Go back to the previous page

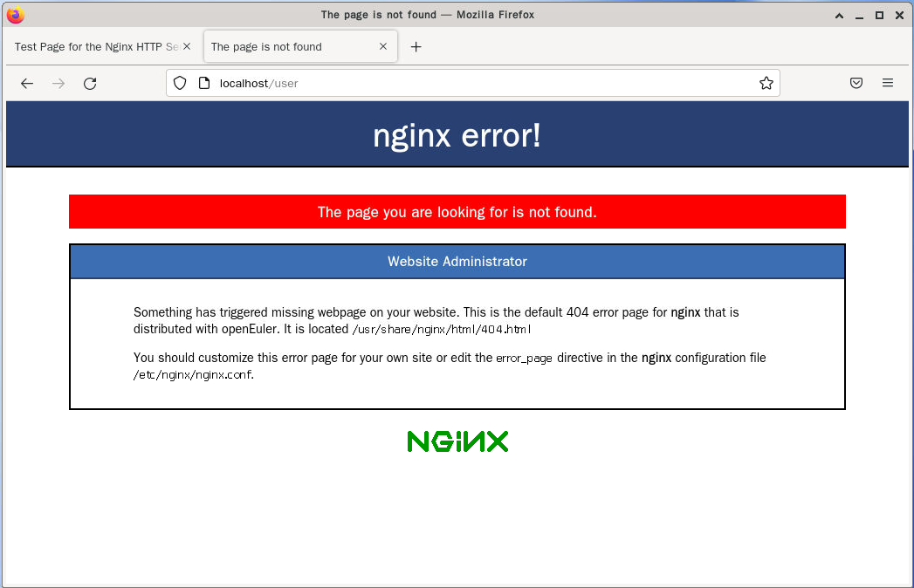tap(27, 84)
